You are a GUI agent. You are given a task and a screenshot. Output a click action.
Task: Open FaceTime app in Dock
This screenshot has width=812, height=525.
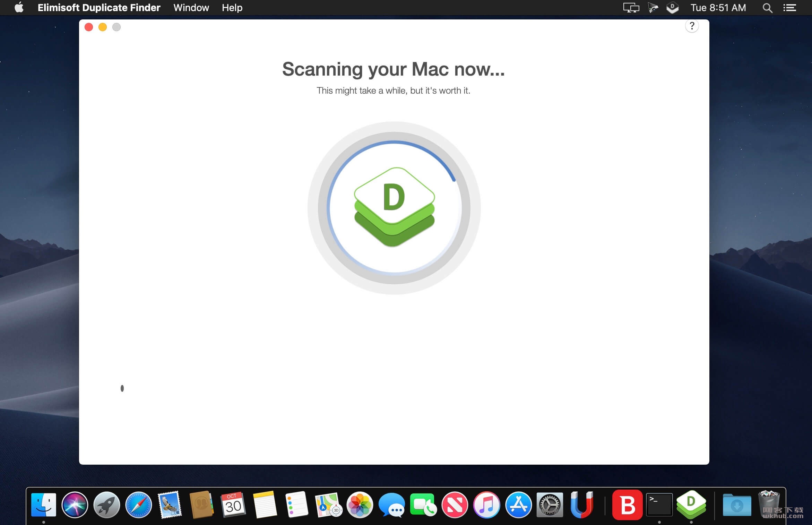coord(423,505)
